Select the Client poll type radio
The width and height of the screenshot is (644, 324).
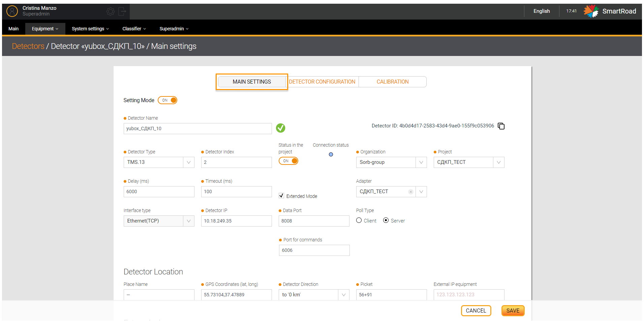click(359, 220)
